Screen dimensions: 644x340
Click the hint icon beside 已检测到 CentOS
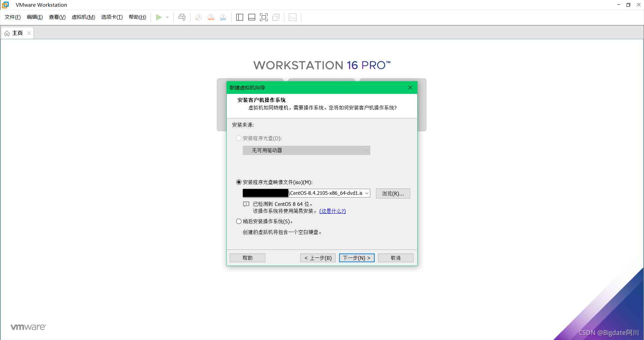(x=246, y=204)
